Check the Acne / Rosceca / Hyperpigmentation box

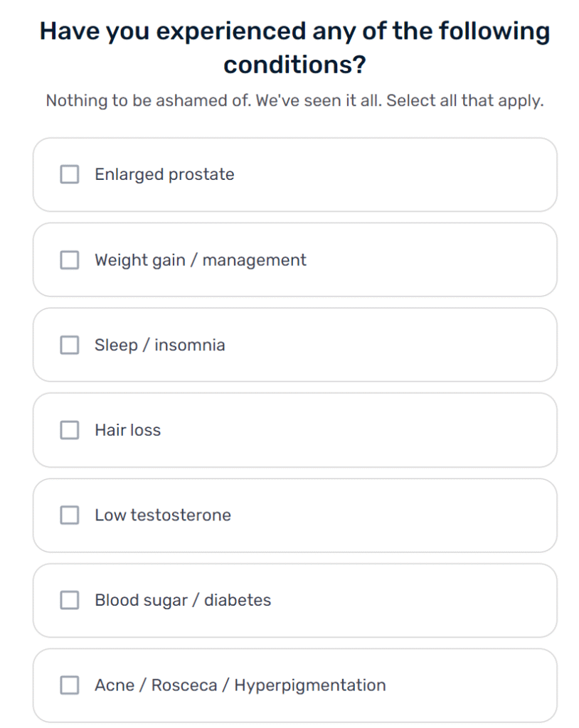(x=69, y=685)
